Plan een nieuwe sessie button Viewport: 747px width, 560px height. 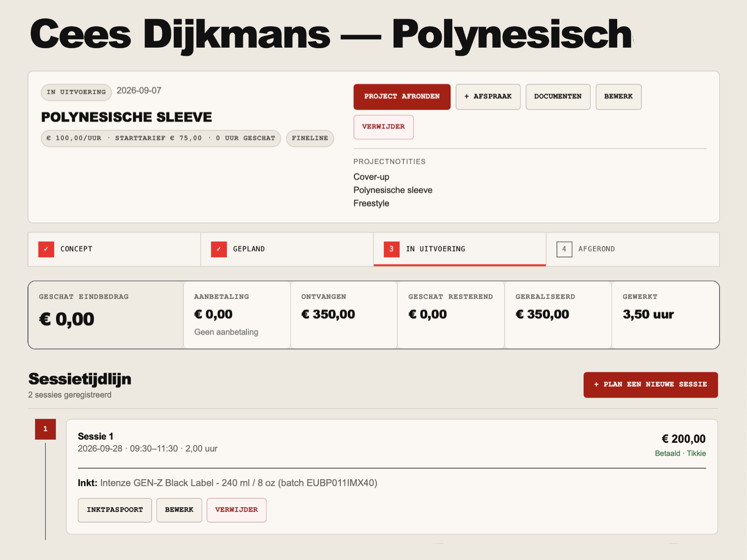pos(651,385)
